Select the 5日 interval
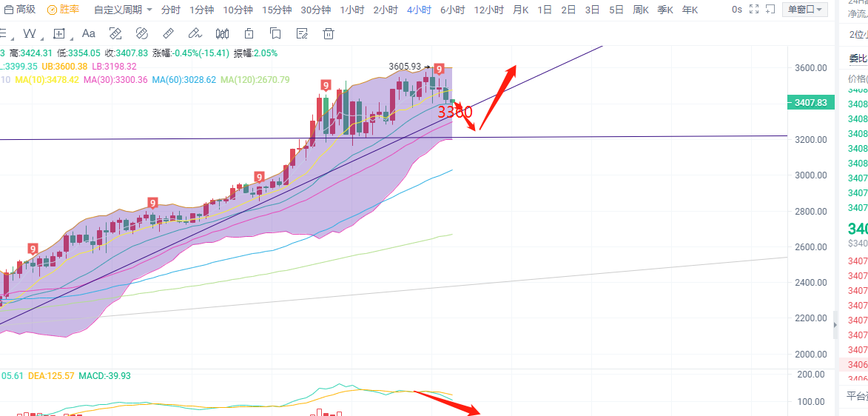868x416 pixels. 616,10
